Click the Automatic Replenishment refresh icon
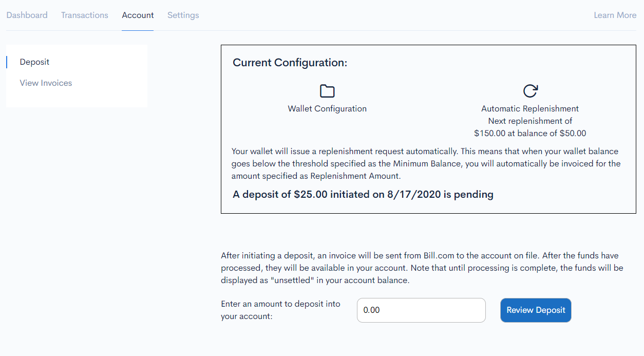 530,91
